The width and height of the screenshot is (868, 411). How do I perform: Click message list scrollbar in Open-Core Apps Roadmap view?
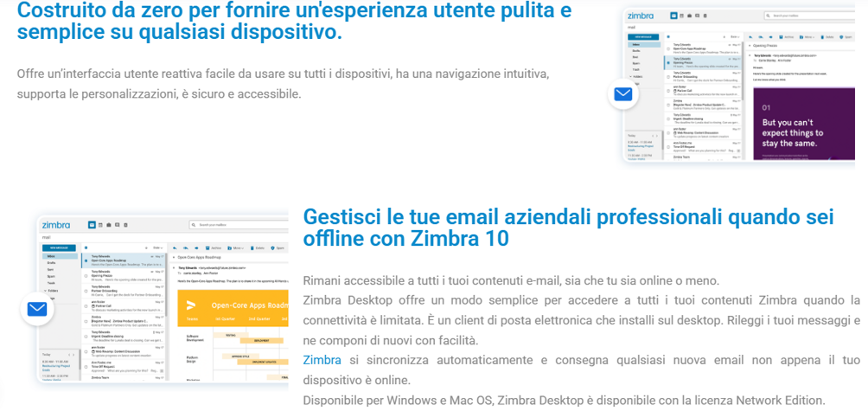[x=166, y=285]
